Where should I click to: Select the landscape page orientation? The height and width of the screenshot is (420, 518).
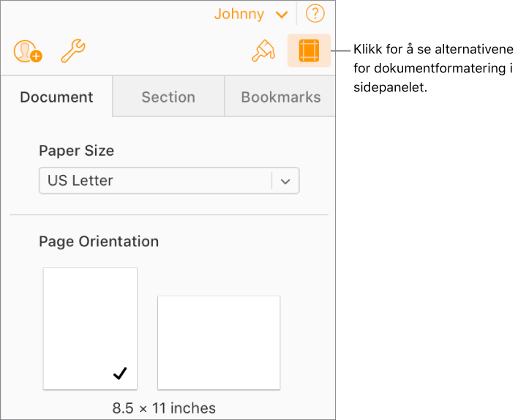click(x=219, y=342)
